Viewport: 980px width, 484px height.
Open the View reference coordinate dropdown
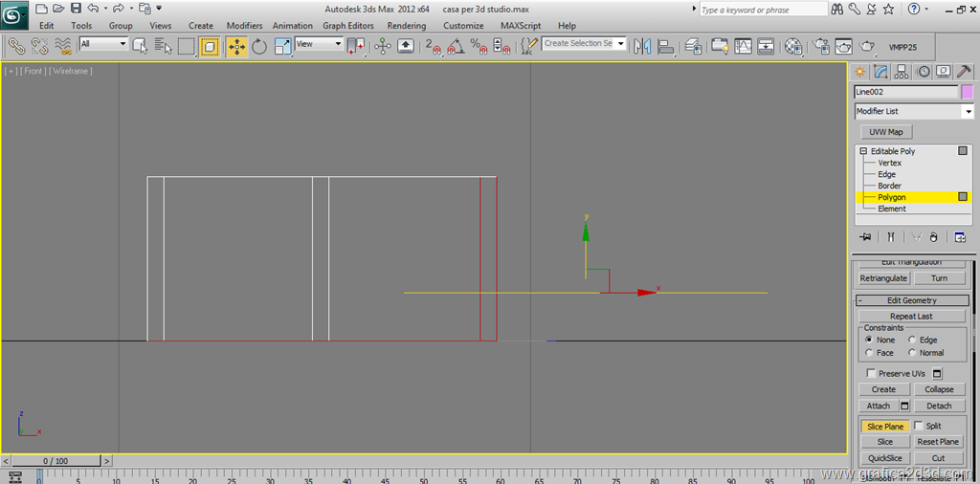point(319,44)
